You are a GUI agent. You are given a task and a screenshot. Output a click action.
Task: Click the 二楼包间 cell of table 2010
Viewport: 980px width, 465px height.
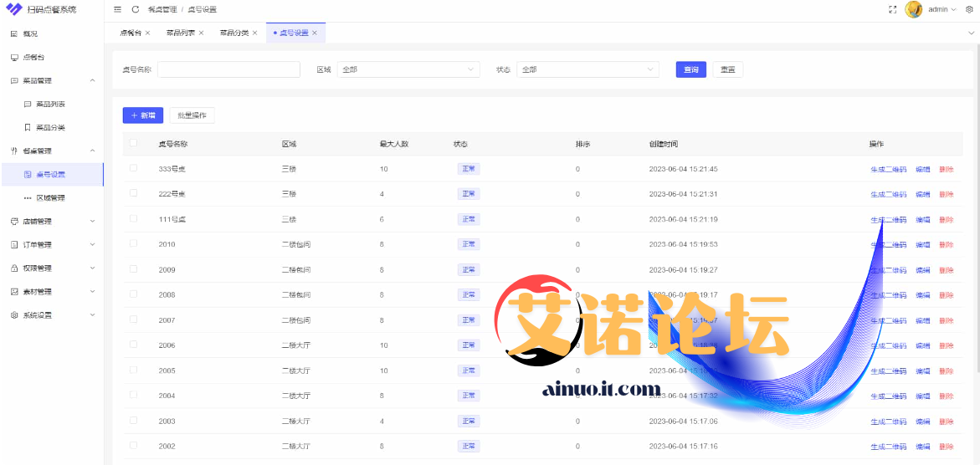tap(296, 244)
